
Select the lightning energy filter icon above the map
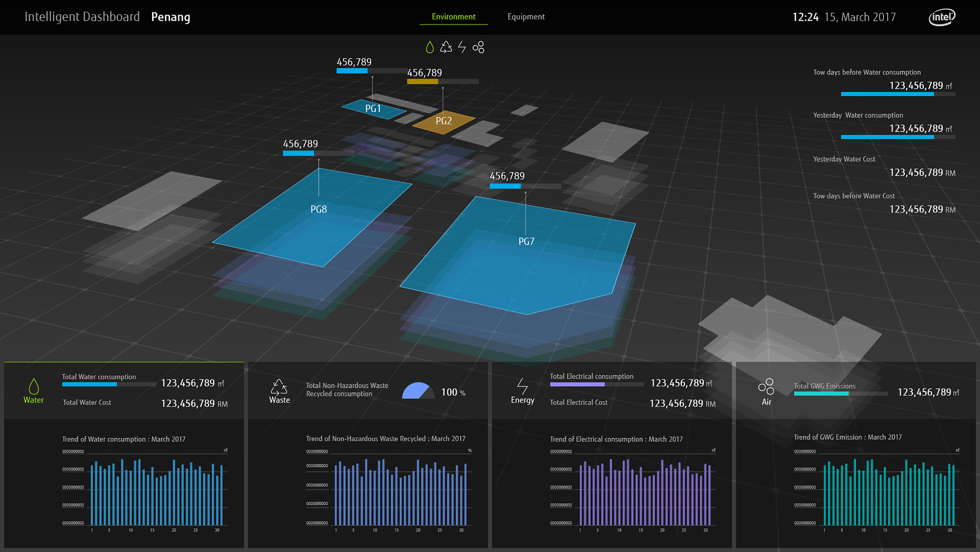(x=462, y=47)
